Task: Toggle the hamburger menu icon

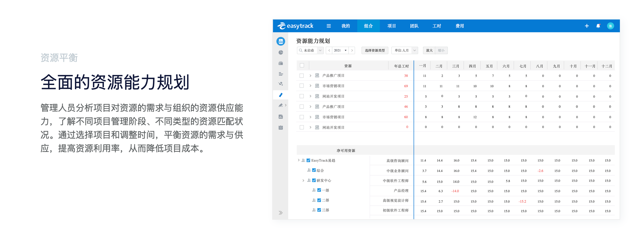Action: (x=328, y=26)
